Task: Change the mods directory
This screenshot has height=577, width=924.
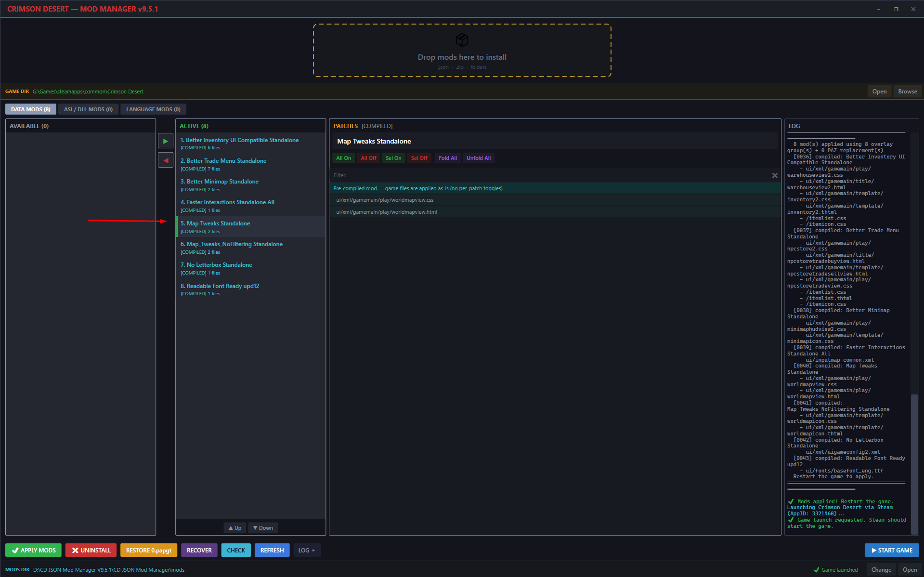Action: tap(881, 570)
